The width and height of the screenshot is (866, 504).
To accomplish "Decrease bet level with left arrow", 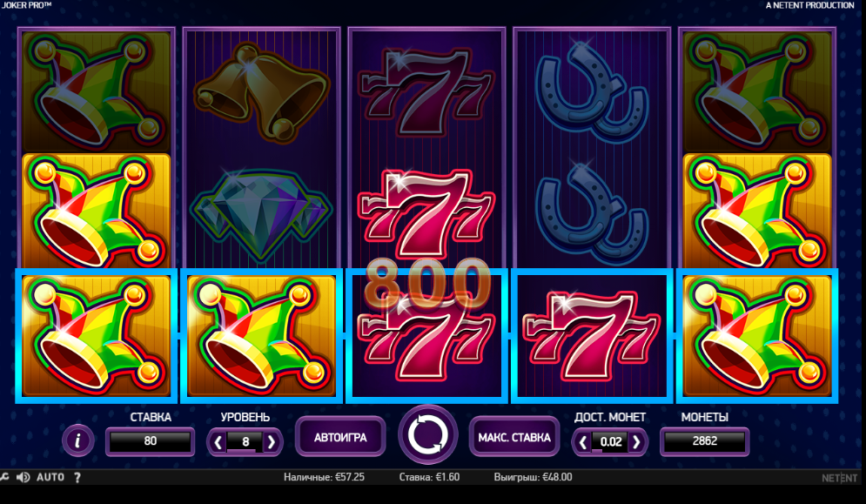I will coord(218,441).
